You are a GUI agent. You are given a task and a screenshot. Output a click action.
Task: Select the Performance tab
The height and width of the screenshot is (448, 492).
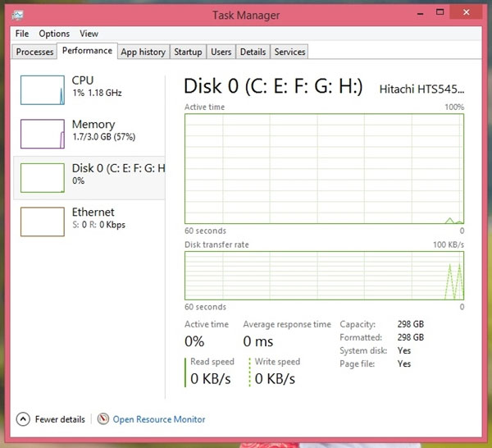(x=87, y=51)
